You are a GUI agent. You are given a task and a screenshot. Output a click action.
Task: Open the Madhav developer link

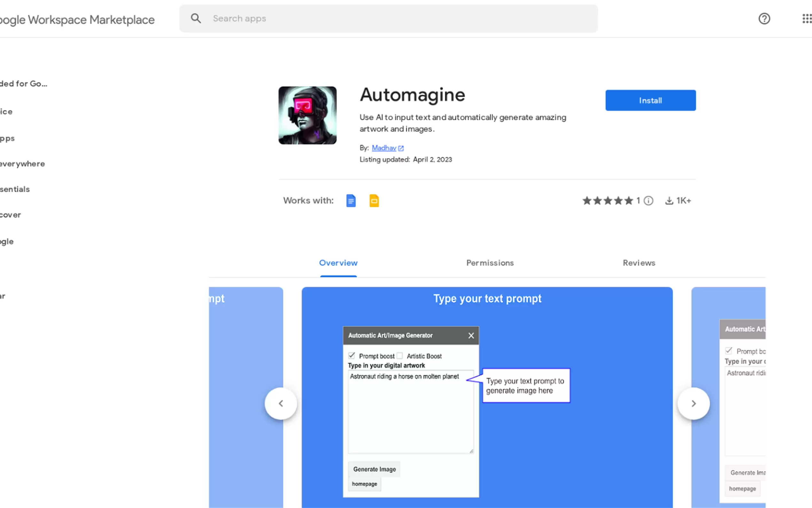tap(384, 148)
